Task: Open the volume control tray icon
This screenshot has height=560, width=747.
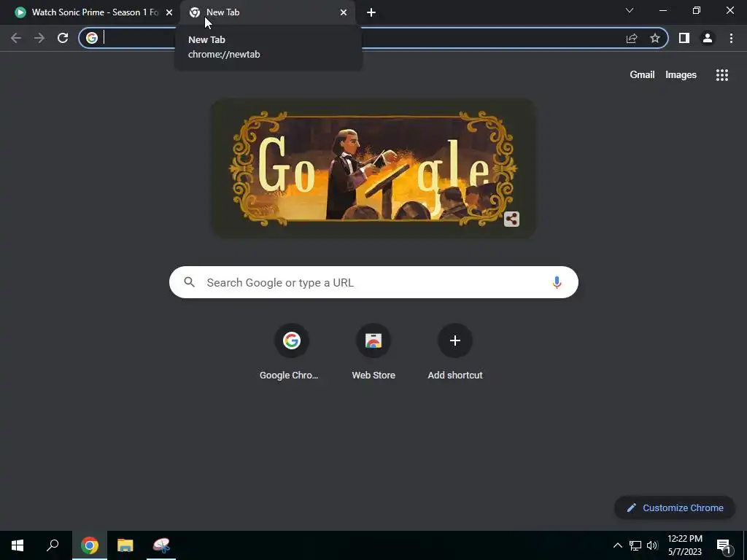Action: pyautogui.click(x=652, y=545)
